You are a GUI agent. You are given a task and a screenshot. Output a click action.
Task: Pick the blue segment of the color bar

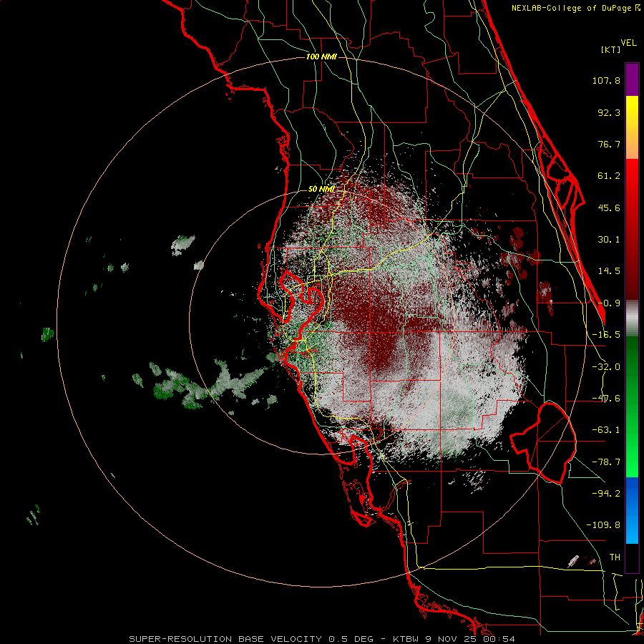pyautogui.click(x=632, y=510)
